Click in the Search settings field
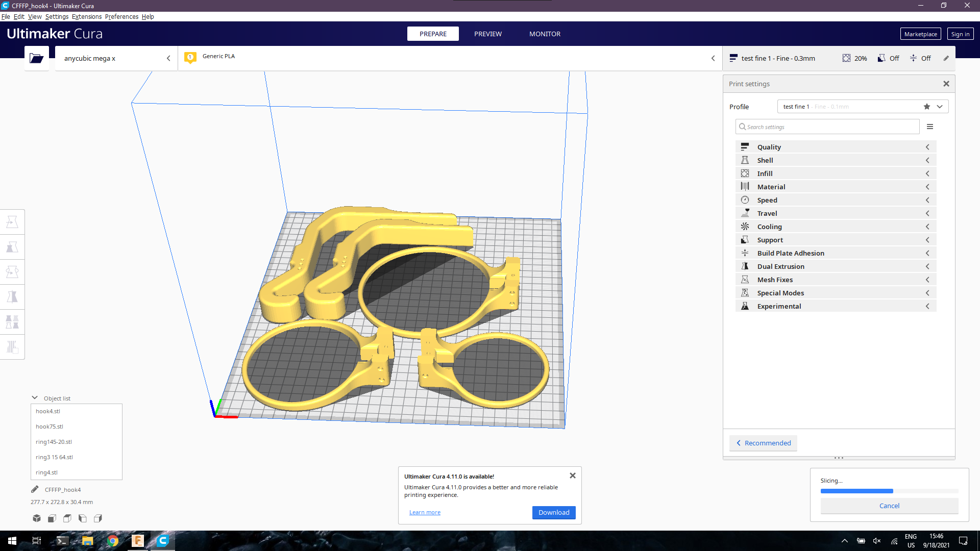This screenshot has height=551, width=980. (x=827, y=127)
